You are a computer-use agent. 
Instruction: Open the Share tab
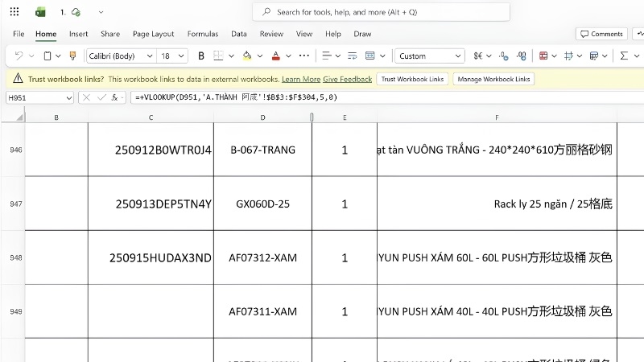point(110,34)
